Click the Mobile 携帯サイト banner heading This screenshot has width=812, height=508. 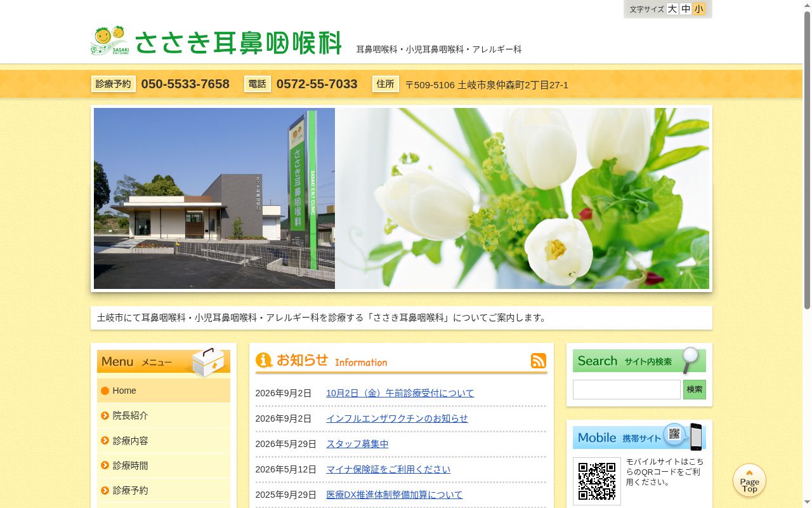tap(639, 437)
